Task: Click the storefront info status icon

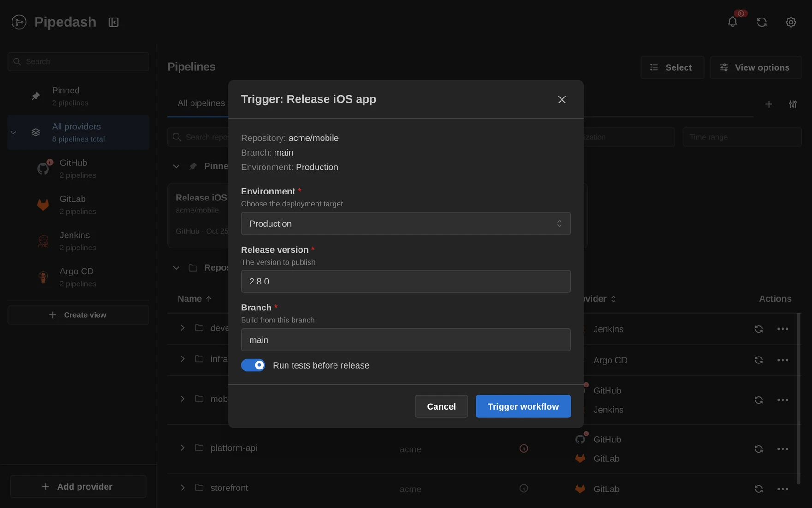Action: (524, 488)
